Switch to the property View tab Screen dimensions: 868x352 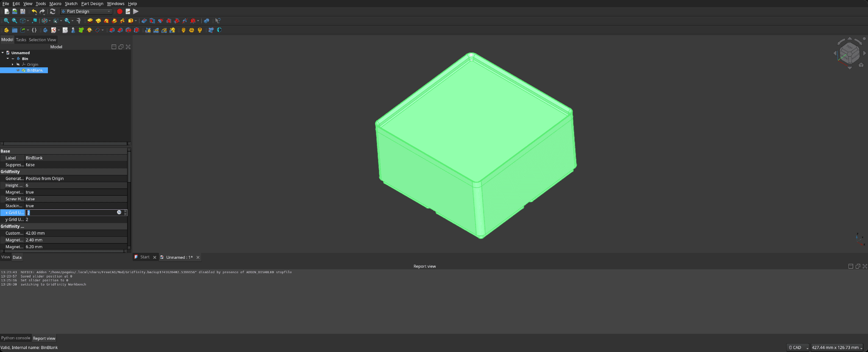coord(6,257)
